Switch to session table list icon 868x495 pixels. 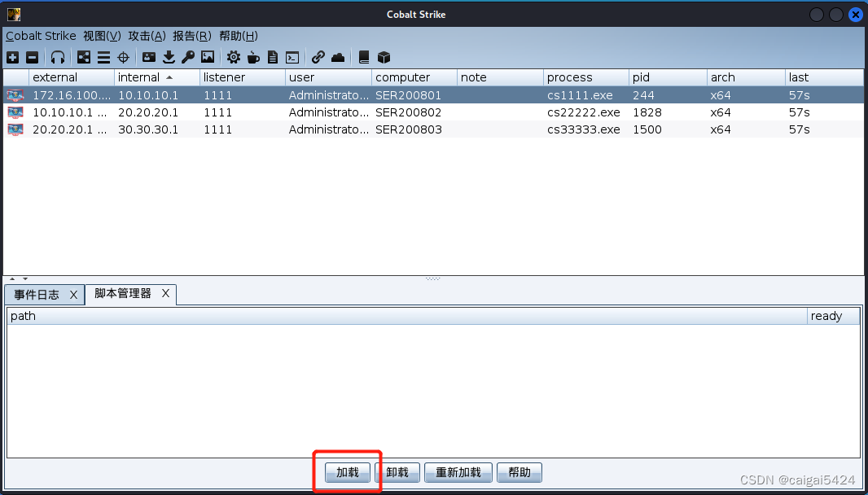coord(103,57)
